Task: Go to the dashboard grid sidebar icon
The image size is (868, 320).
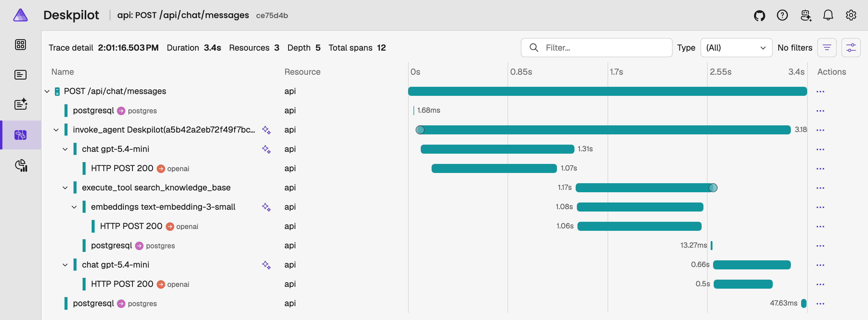Action: pyautogui.click(x=20, y=45)
